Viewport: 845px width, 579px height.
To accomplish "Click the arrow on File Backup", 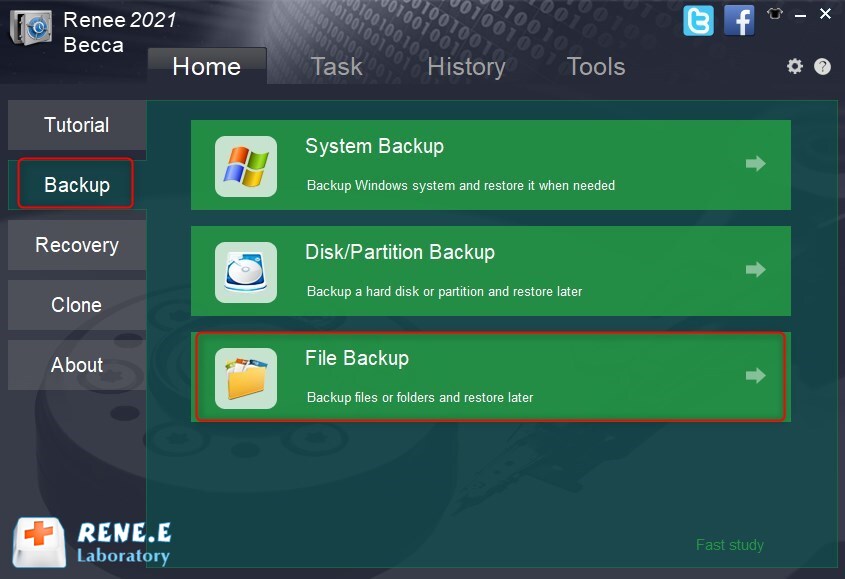I will click(x=756, y=376).
